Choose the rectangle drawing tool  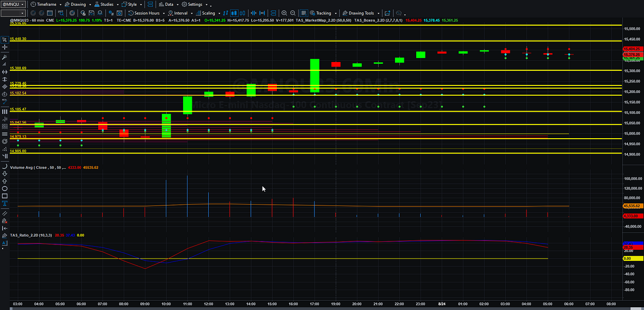click(5, 196)
